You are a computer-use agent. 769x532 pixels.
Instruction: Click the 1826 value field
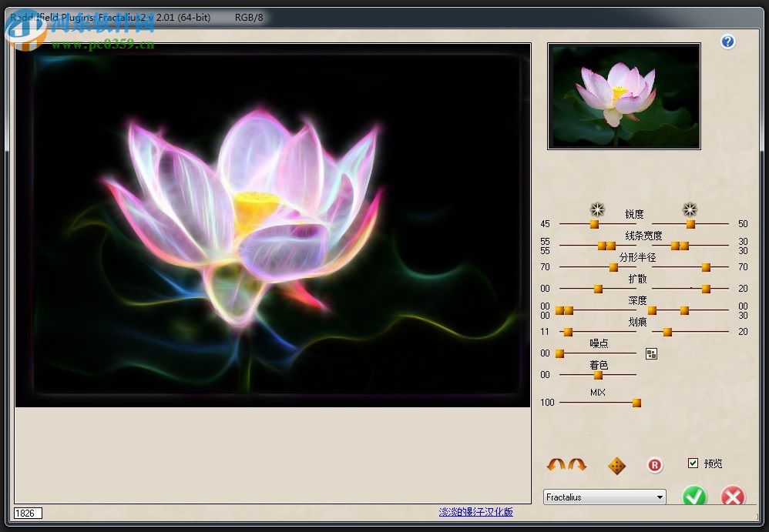tap(28, 513)
